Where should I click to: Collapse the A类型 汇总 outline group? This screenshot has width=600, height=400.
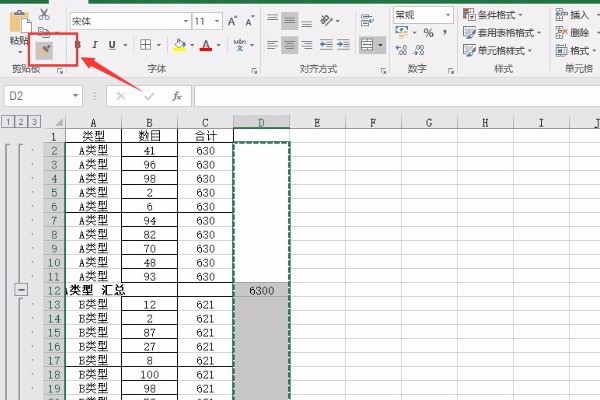pyautogui.click(x=19, y=288)
